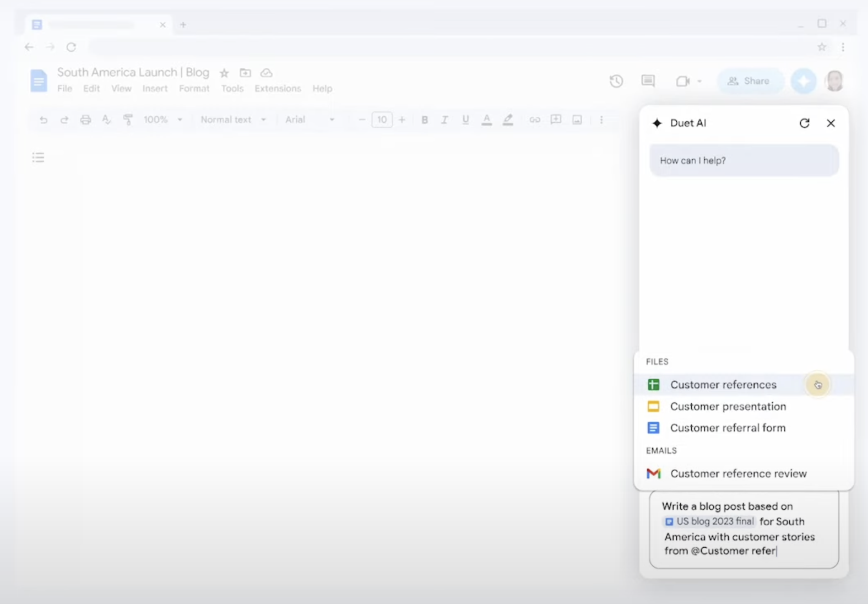
Task: Bookmark this page with star icon
Action: click(822, 47)
